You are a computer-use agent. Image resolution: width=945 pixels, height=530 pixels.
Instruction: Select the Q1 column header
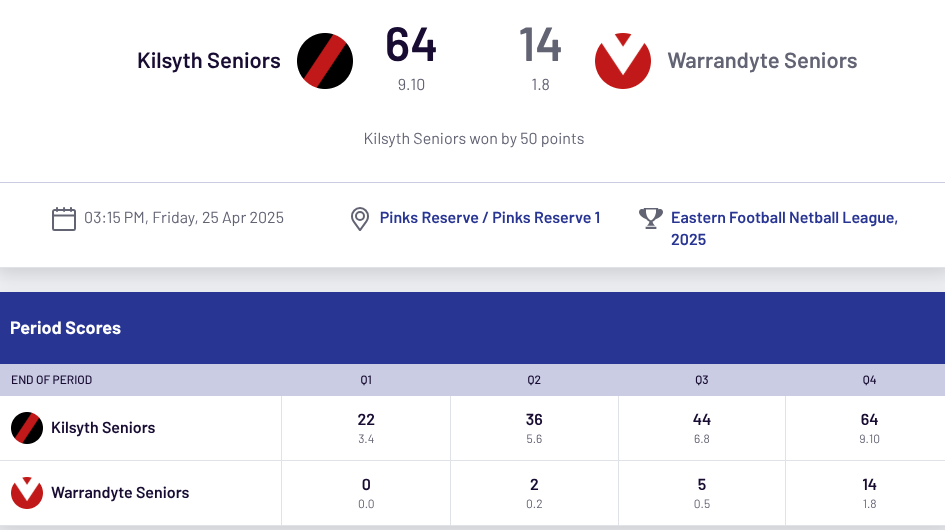click(x=366, y=380)
